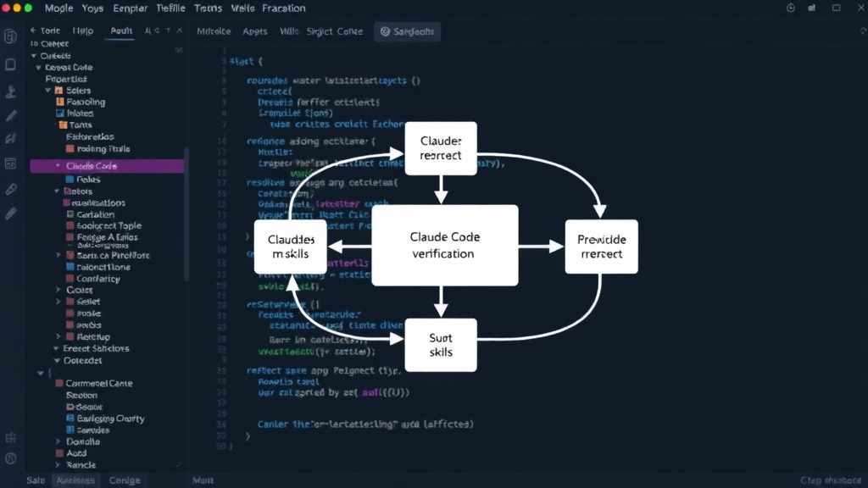The image size is (868, 488).
Task: Expand the Rerenap node arrow
Action: (58, 336)
